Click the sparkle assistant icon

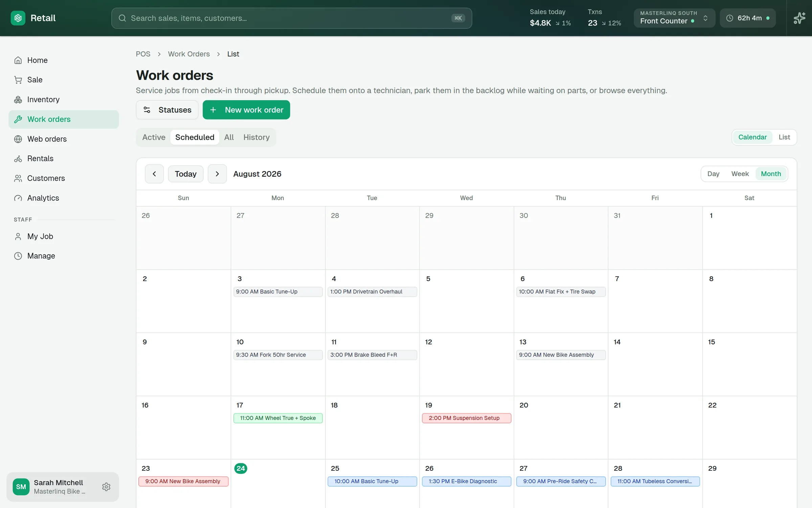(799, 18)
